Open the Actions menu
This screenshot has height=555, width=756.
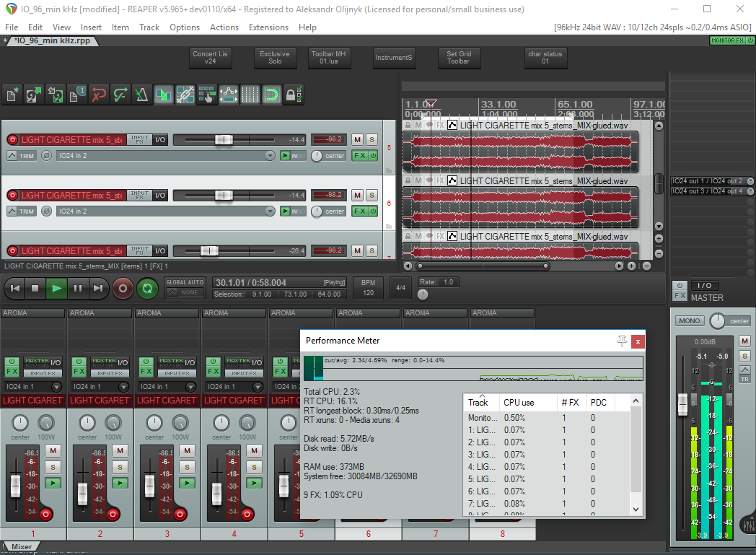(x=224, y=27)
